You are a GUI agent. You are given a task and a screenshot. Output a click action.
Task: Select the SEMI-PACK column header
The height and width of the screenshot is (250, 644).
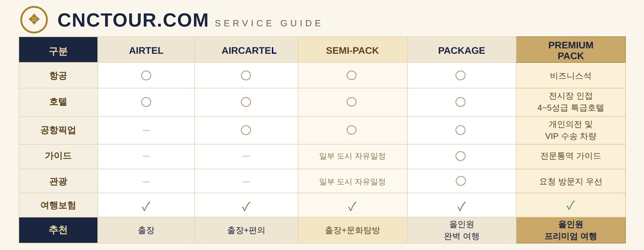352,50
